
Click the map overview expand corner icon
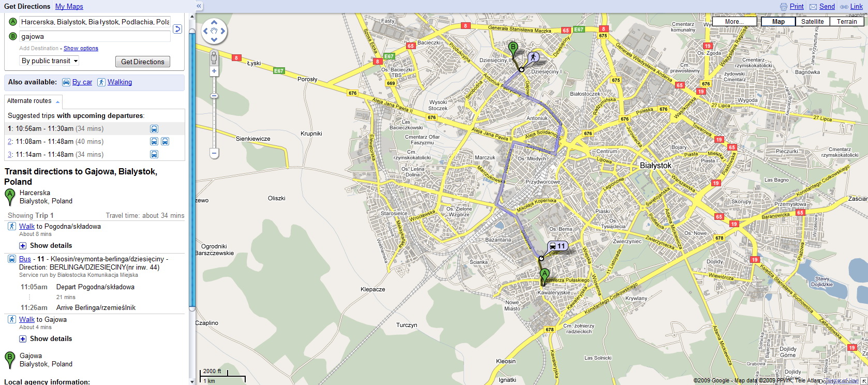[864, 381]
